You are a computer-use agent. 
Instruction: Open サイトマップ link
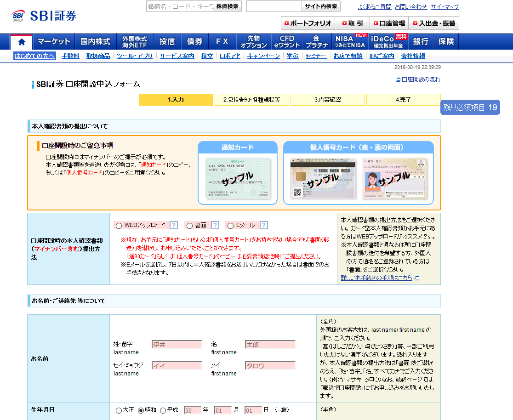445,6
